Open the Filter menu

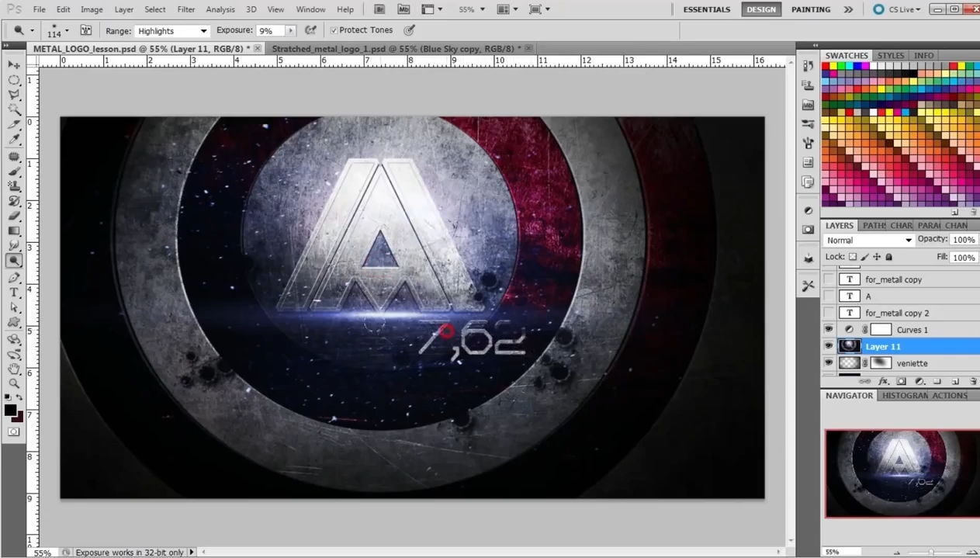click(x=186, y=9)
